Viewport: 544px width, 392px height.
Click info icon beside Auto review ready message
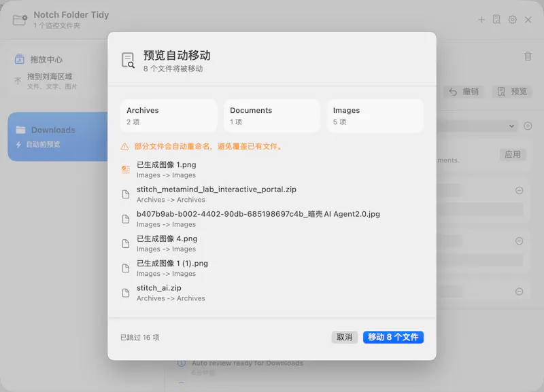(182, 363)
